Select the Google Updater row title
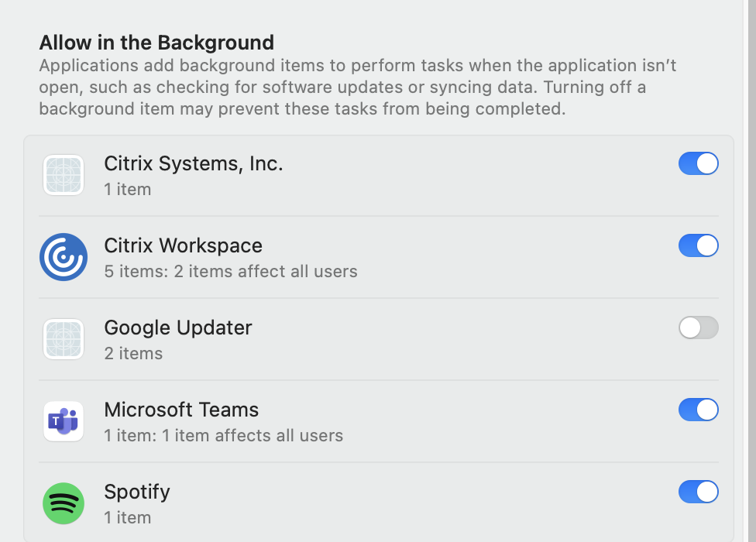This screenshot has width=756, height=542. (x=178, y=328)
